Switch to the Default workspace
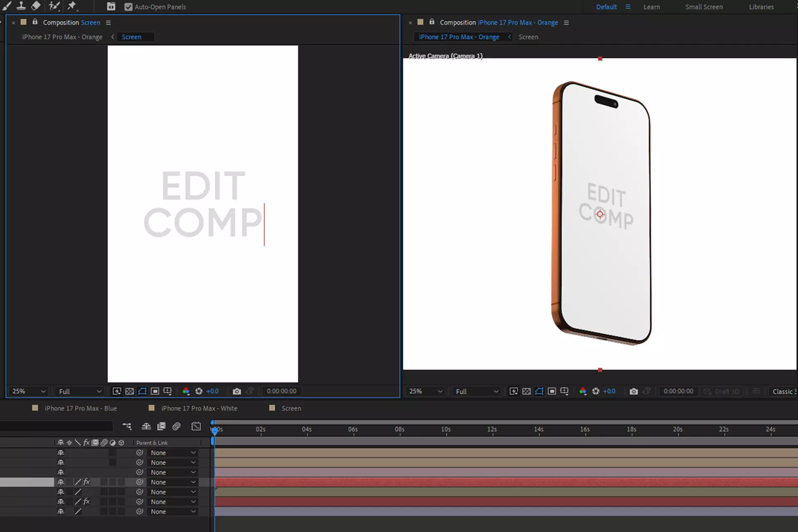 pos(606,7)
